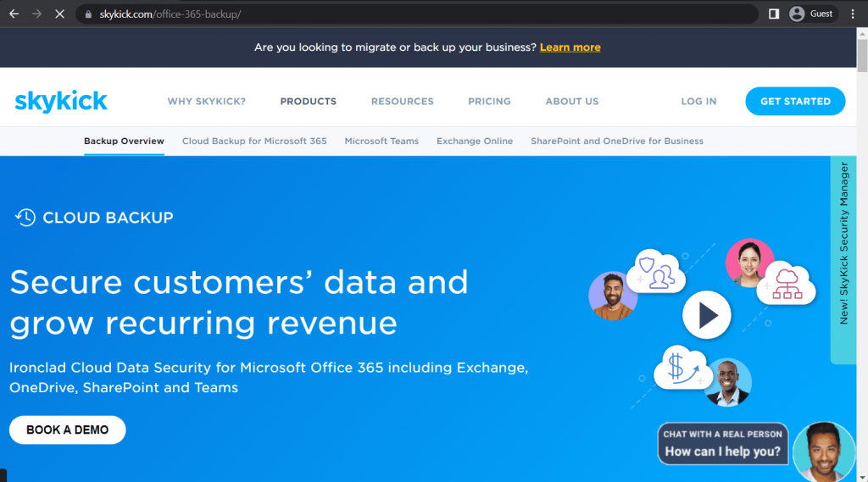Open the Why SkyKick? menu

207,102
